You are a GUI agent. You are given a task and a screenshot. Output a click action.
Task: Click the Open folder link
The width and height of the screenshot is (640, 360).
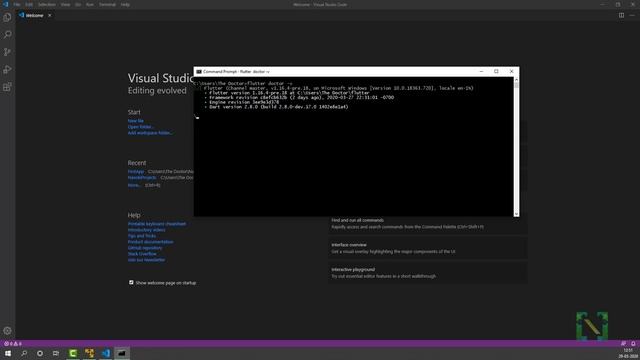[x=140, y=127]
